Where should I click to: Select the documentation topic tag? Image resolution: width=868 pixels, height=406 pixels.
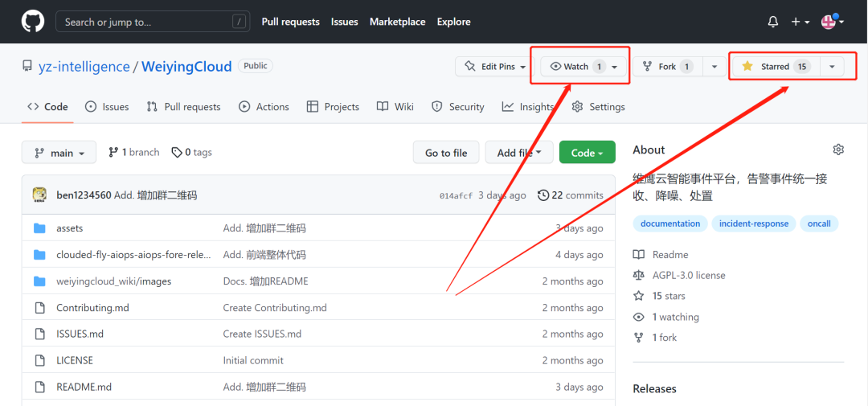(x=670, y=224)
